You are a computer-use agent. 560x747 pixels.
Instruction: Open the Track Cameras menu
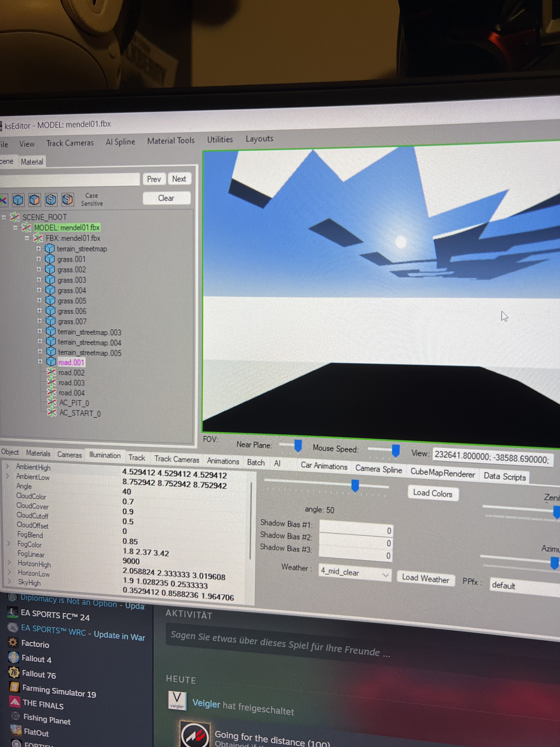tap(70, 143)
